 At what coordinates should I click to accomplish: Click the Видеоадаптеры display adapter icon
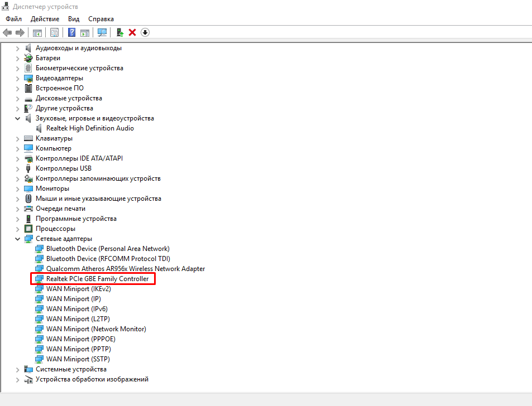(28, 79)
